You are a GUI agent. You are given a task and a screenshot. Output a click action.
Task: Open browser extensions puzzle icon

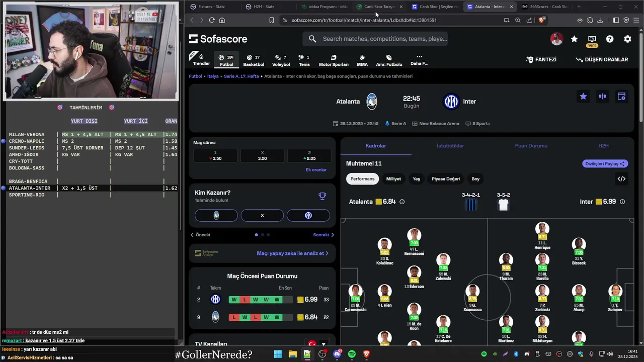coord(590,20)
